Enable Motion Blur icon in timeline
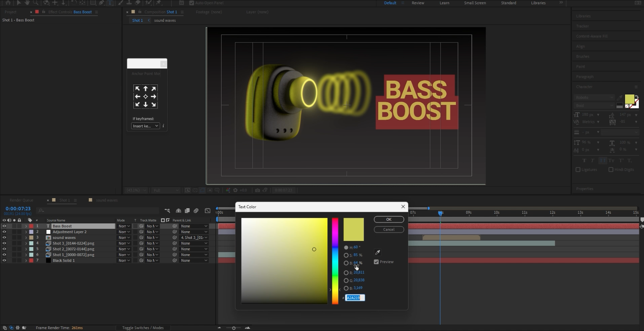Screen dimensions: 644x331 click(196, 211)
